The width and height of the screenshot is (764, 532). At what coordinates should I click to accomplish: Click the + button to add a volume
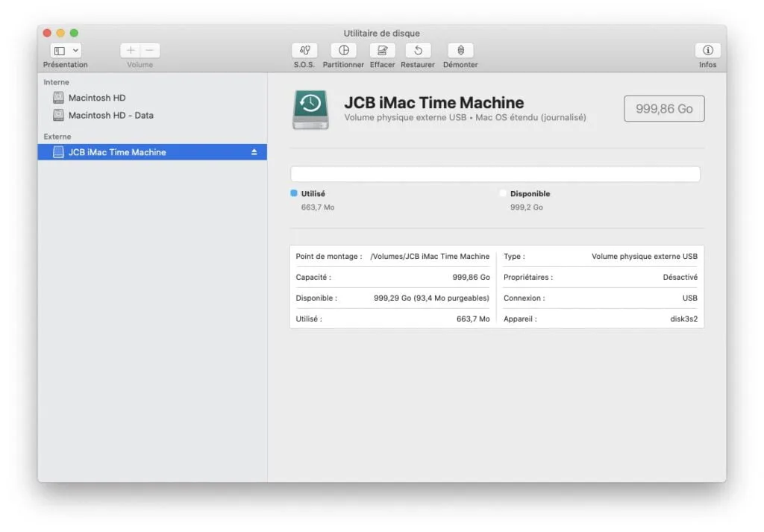point(131,49)
